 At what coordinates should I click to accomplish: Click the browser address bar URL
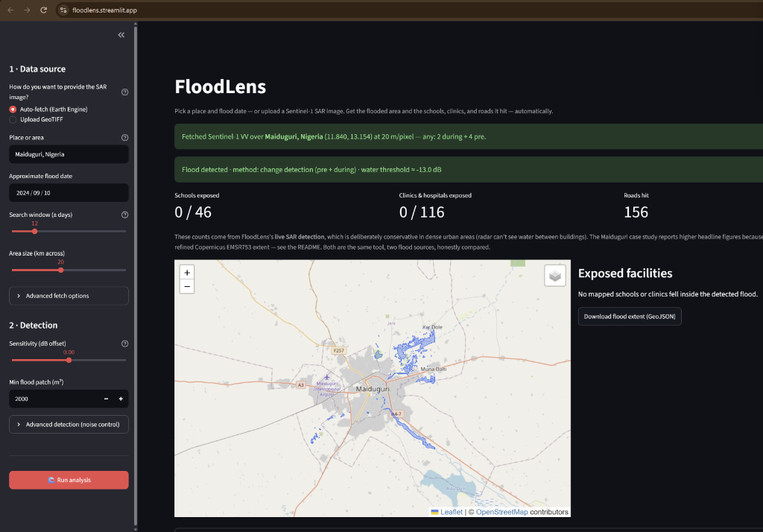pyautogui.click(x=104, y=10)
